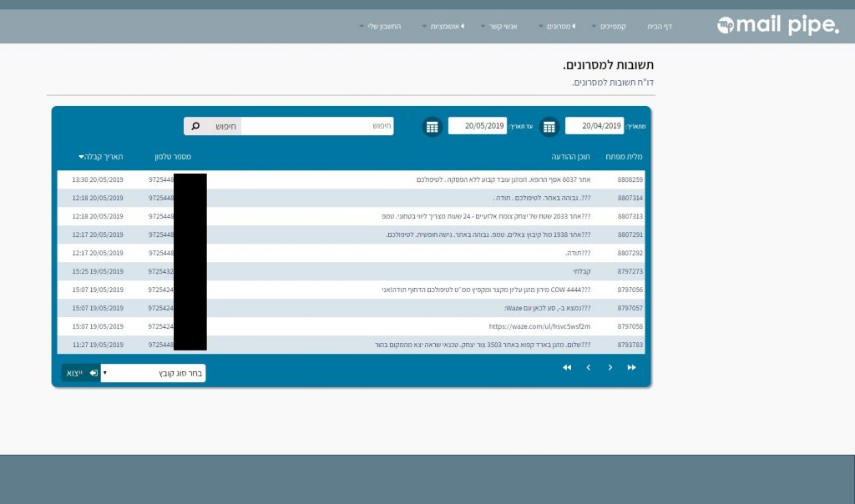This screenshot has width=855, height=504.
Task: Sort by תאריך קבלה column header
Action: pos(101,157)
